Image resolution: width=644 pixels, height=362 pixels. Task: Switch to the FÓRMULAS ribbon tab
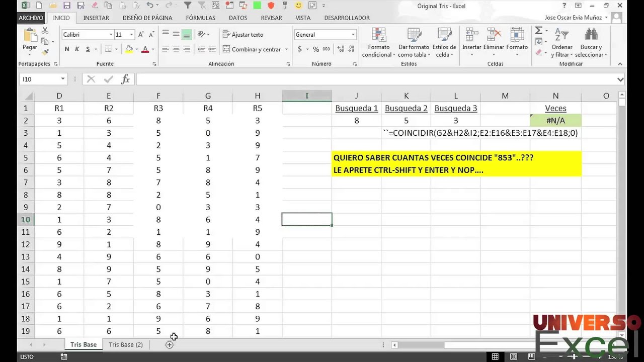tap(200, 18)
